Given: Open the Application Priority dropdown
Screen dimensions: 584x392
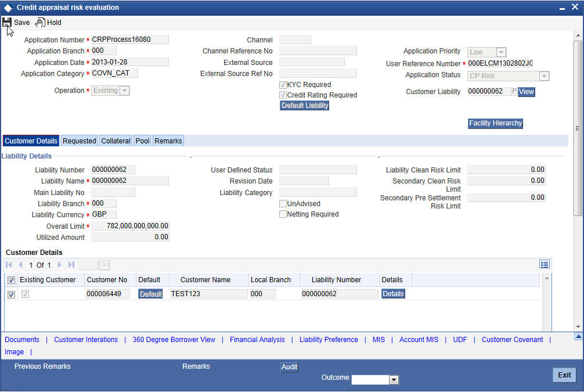Looking at the screenshot, I should (501, 52).
